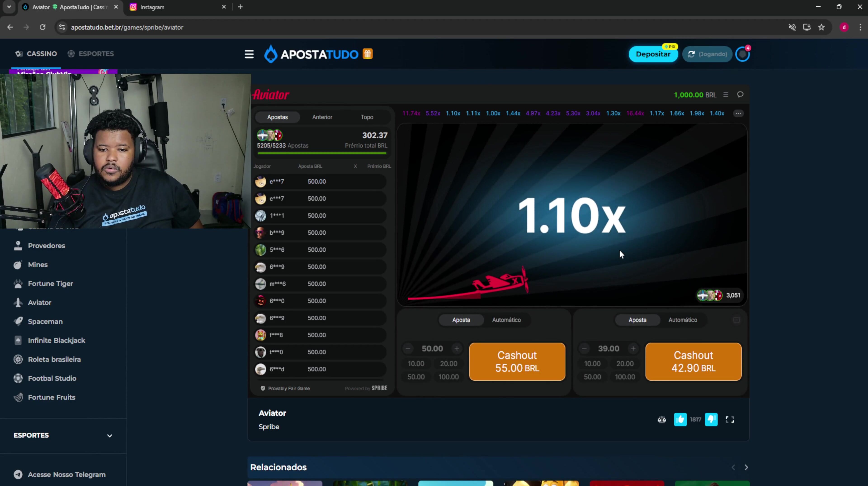Choose 50.00 preset in second bet panel
The image size is (868, 486).
click(x=592, y=377)
